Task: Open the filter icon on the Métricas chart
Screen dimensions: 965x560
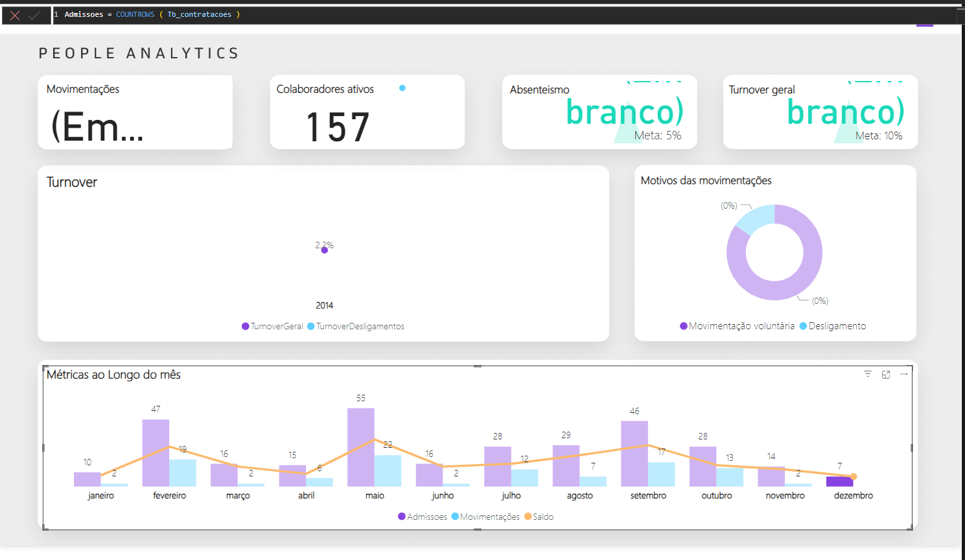Action: 868,374
